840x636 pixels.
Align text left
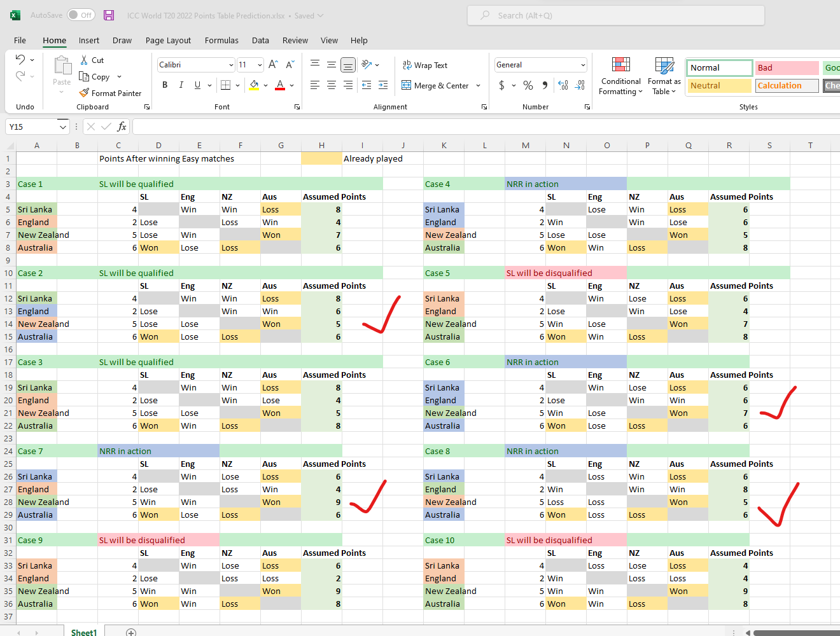pos(315,85)
